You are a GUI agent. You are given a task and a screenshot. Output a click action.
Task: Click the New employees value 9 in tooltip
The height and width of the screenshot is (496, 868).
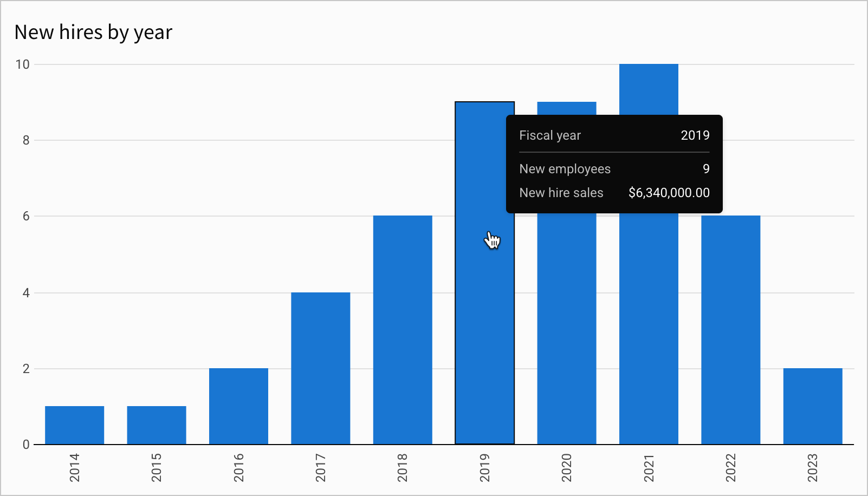click(x=705, y=169)
